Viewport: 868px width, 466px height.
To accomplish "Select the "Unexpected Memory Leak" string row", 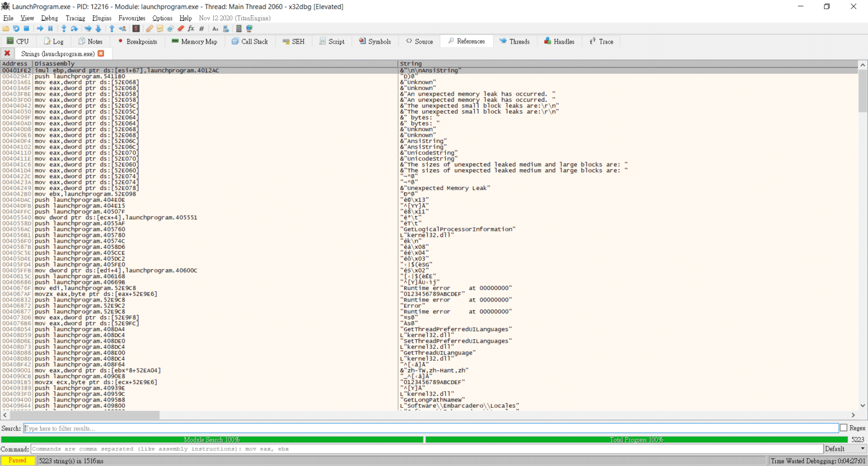I will click(429, 188).
